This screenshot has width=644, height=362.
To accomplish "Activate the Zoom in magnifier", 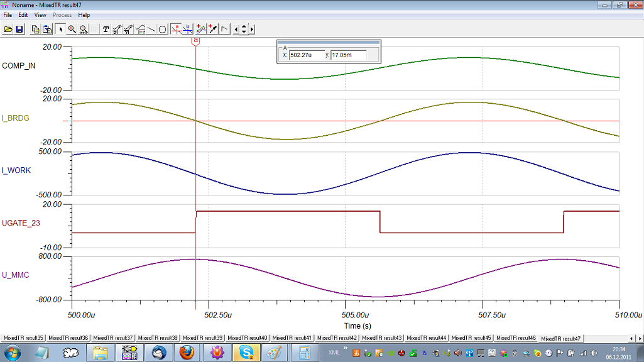I will click(72, 29).
